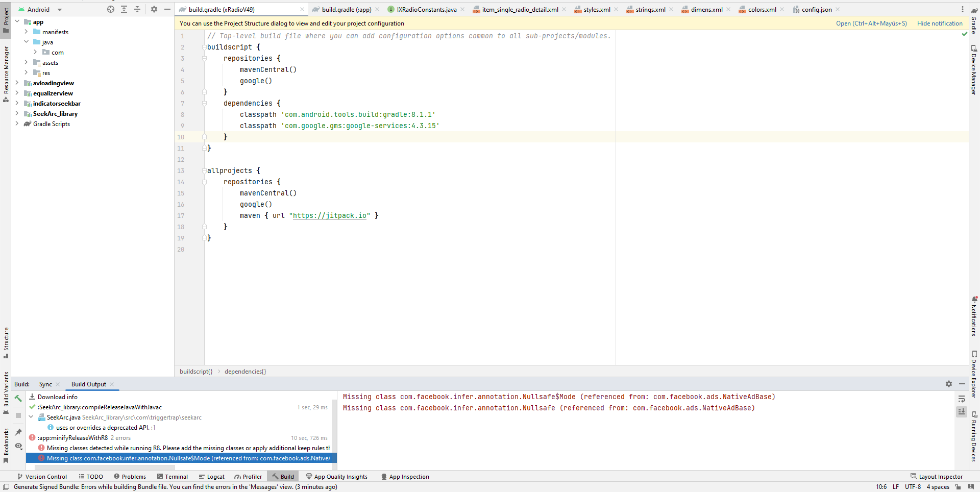The height and width of the screenshot is (492, 980).
Task: Click UTF-8 encoding in status bar
Action: [913, 487]
